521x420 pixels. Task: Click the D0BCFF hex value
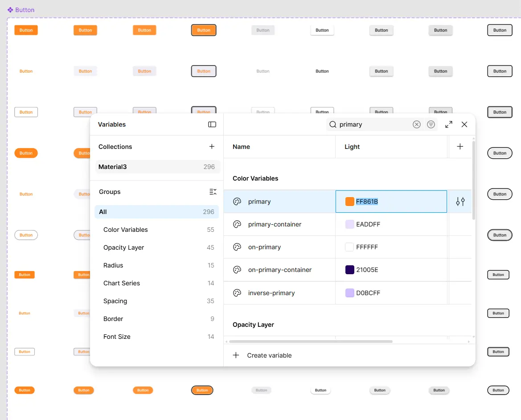pyautogui.click(x=368, y=293)
